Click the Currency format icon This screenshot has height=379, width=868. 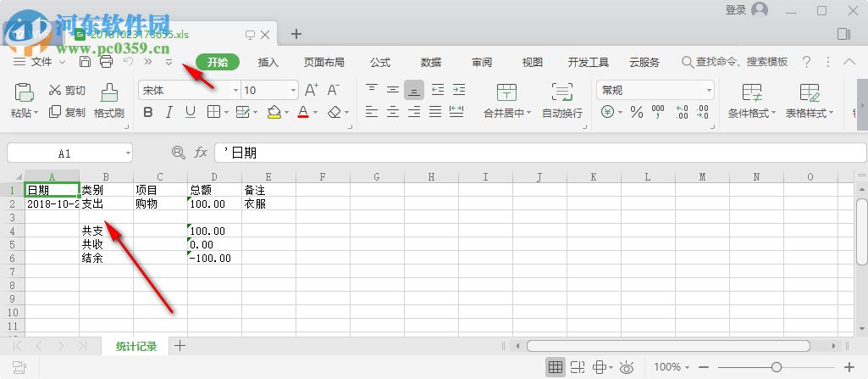pos(608,113)
